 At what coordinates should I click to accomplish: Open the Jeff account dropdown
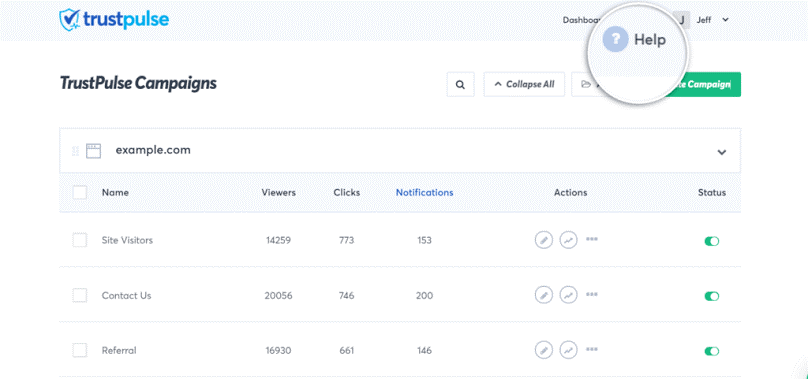tap(713, 20)
